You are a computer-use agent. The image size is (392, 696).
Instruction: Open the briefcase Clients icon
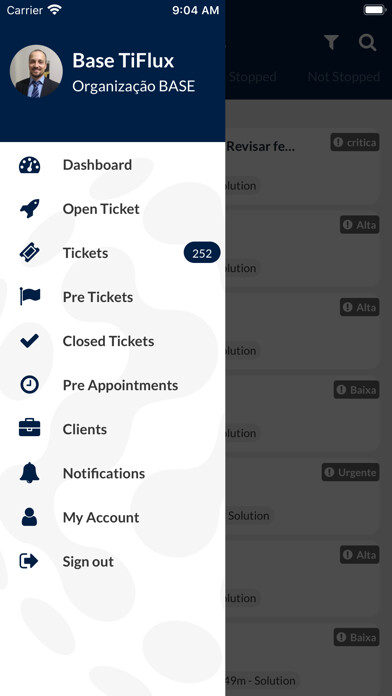pyautogui.click(x=29, y=429)
